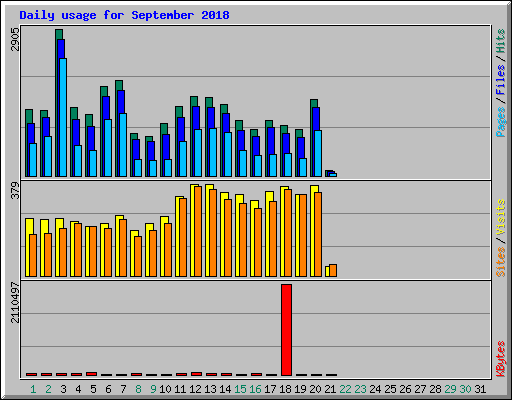Click day label 29 on the axis
This screenshot has height=400, width=512.
coord(450,389)
